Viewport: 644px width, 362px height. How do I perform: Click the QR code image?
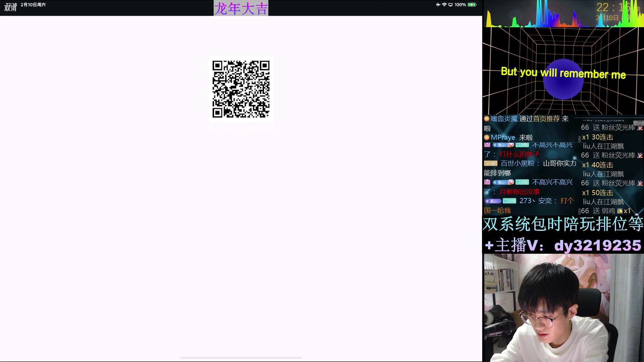click(241, 89)
